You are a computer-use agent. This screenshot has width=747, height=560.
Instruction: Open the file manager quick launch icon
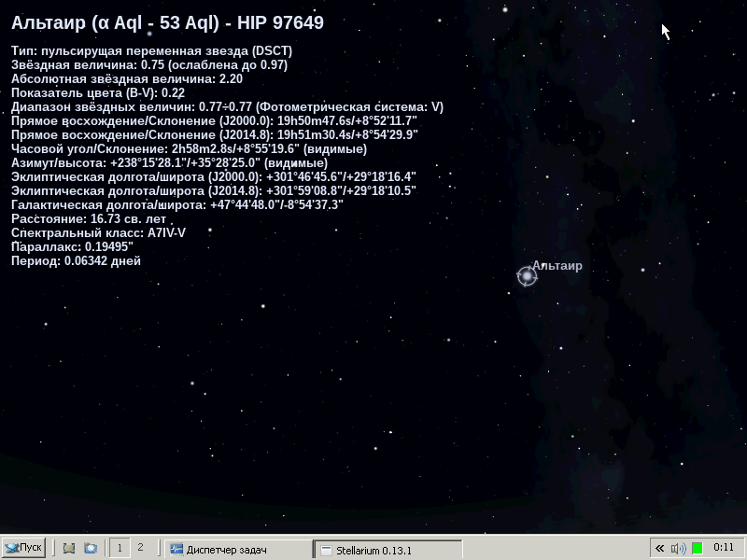91,548
